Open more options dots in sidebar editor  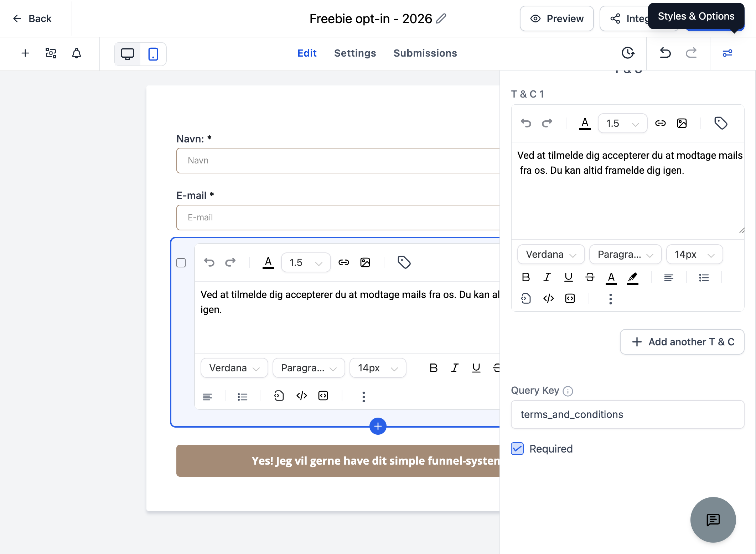coord(611,299)
